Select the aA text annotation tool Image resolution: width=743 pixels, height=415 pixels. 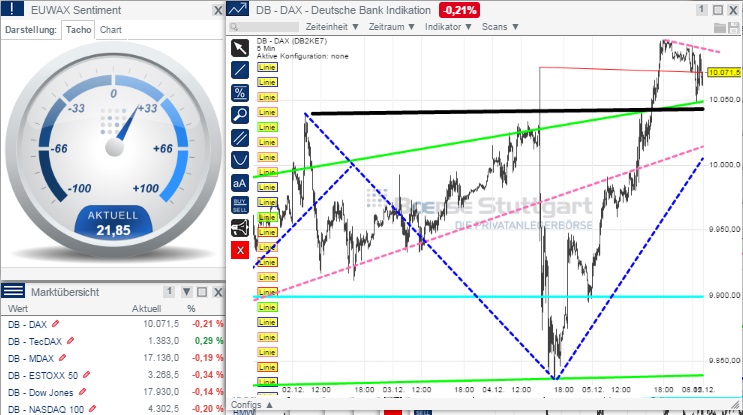(240, 183)
